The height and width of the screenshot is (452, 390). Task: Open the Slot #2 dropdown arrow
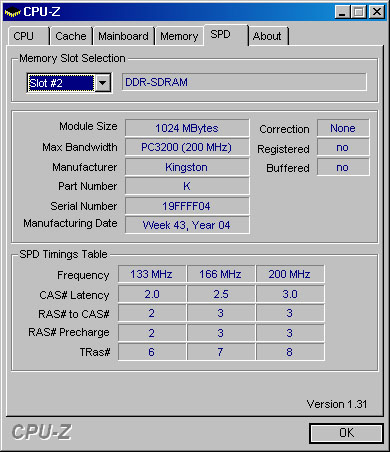tap(103, 83)
